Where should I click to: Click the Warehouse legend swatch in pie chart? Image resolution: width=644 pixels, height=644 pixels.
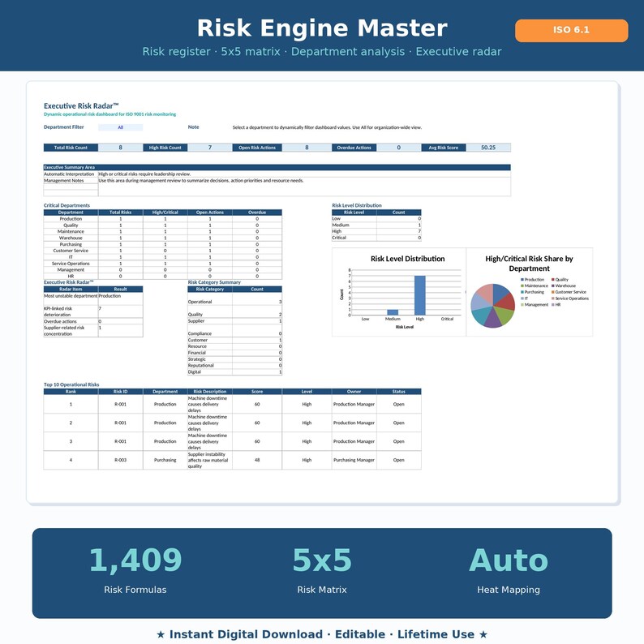point(553,286)
